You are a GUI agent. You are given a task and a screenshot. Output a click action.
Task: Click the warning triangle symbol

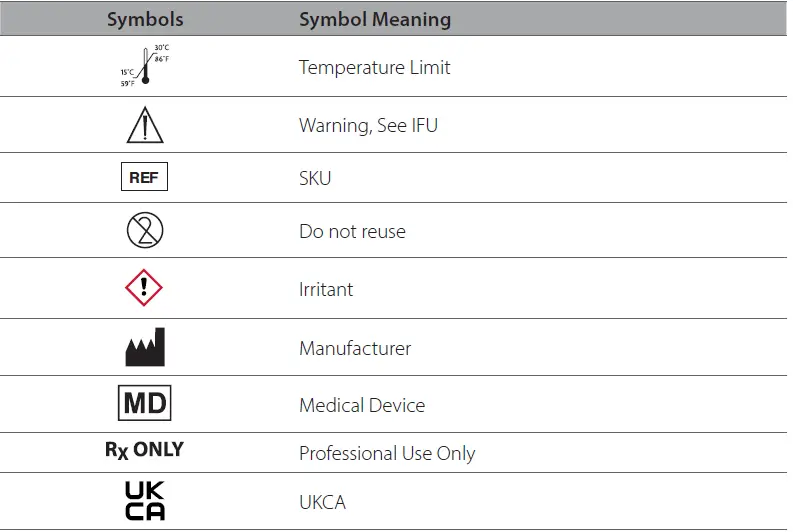tap(145, 126)
